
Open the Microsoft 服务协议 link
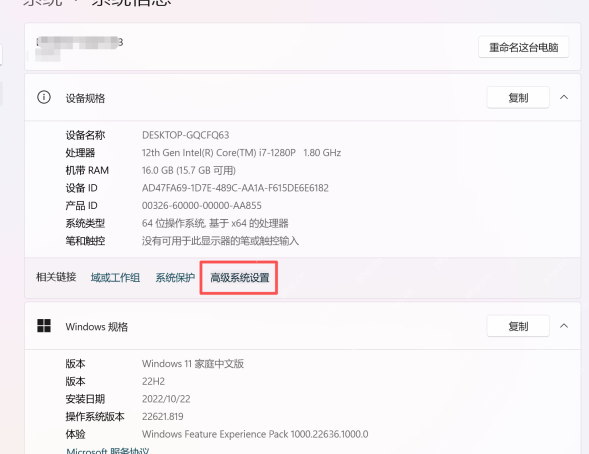(x=107, y=451)
